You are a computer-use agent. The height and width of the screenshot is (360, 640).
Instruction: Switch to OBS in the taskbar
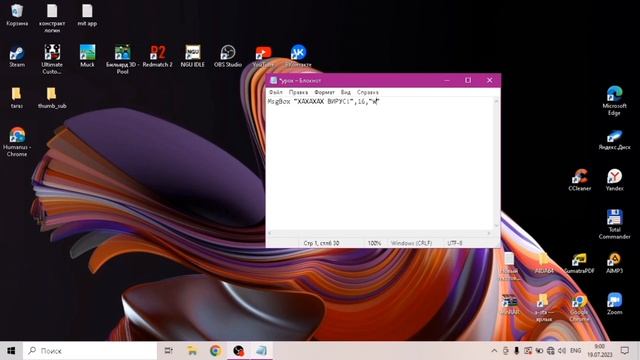[238, 351]
